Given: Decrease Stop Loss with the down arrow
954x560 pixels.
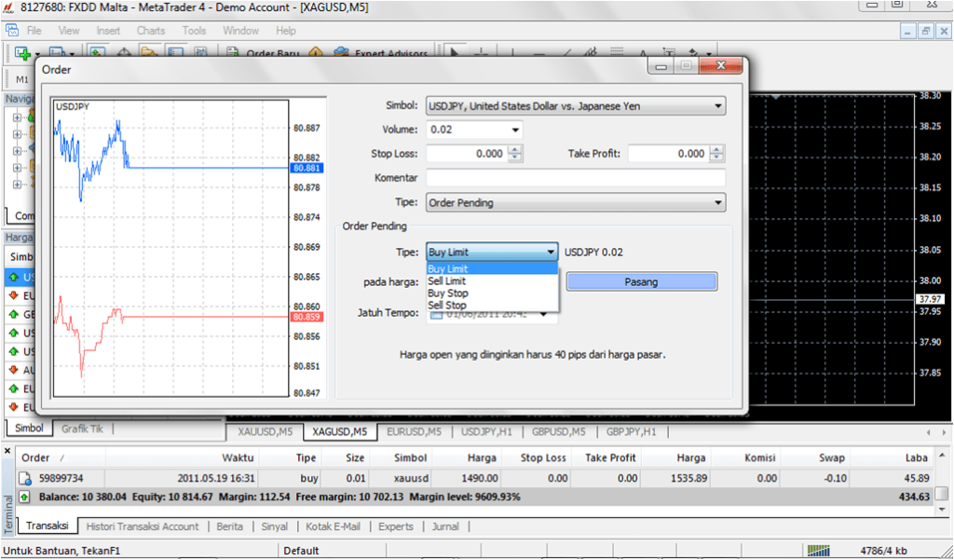Looking at the screenshot, I should [515, 157].
